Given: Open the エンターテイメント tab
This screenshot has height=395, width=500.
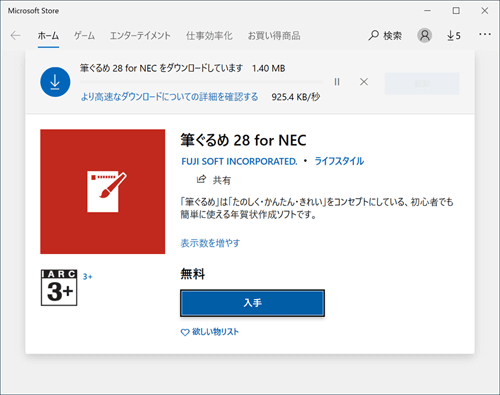Looking at the screenshot, I should click(x=140, y=36).
